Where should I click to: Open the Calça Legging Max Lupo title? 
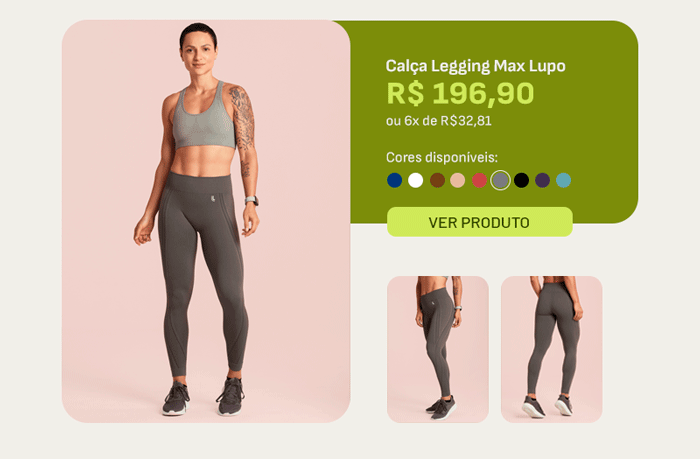click(x=475, y=66)
